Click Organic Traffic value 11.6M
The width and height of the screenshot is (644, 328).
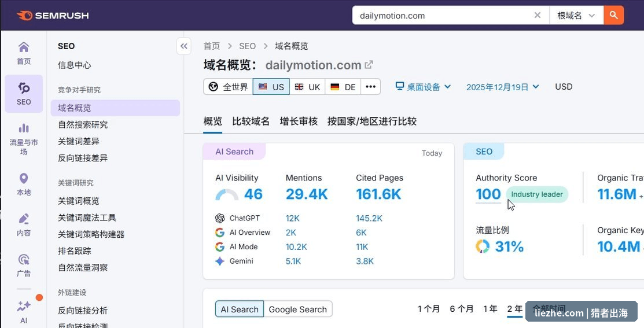pyautogui.click(x=616, y=194)
